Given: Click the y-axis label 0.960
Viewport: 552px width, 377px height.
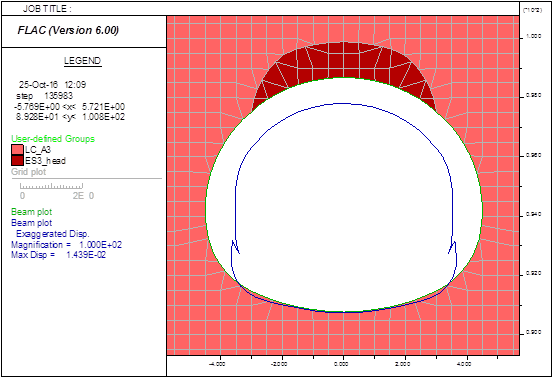Looking at the screenshot, I should (534, 155).
